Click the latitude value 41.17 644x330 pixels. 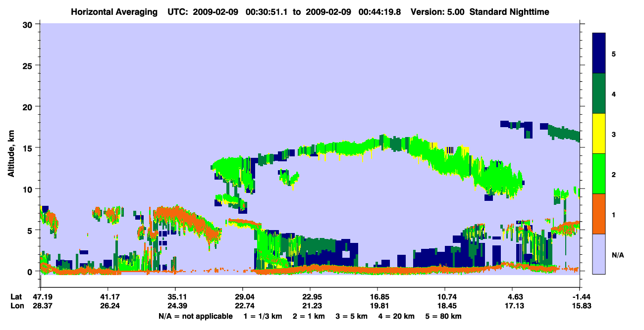[107, 297]
